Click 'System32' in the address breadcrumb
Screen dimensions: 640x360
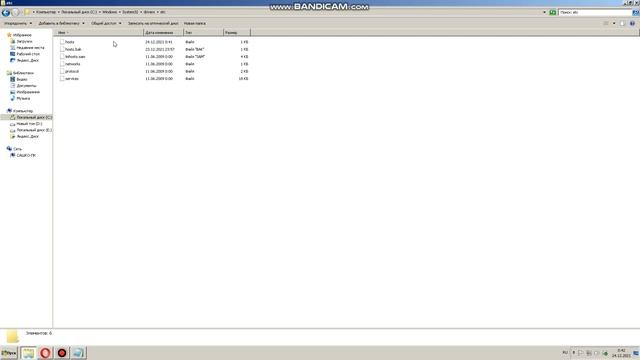(130, 12)
